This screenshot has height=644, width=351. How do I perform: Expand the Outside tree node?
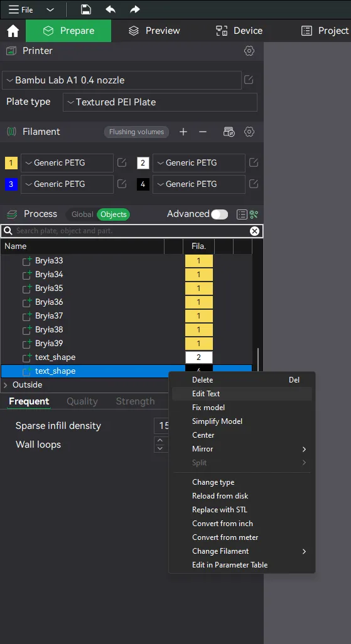click(x=6, y=385)
